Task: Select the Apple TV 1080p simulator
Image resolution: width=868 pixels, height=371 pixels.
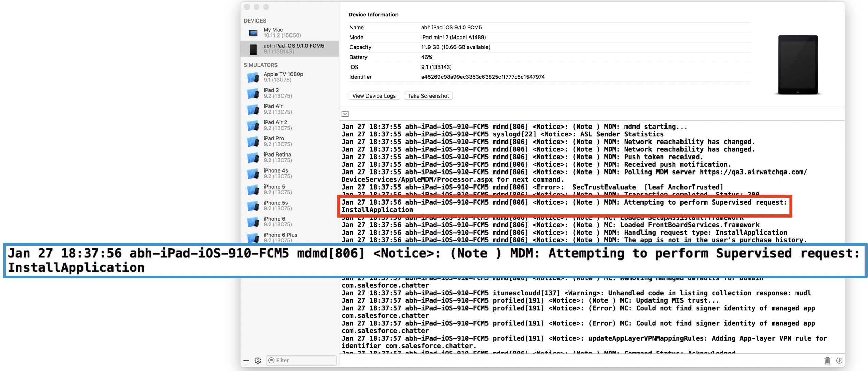Action: coord(283,77)
